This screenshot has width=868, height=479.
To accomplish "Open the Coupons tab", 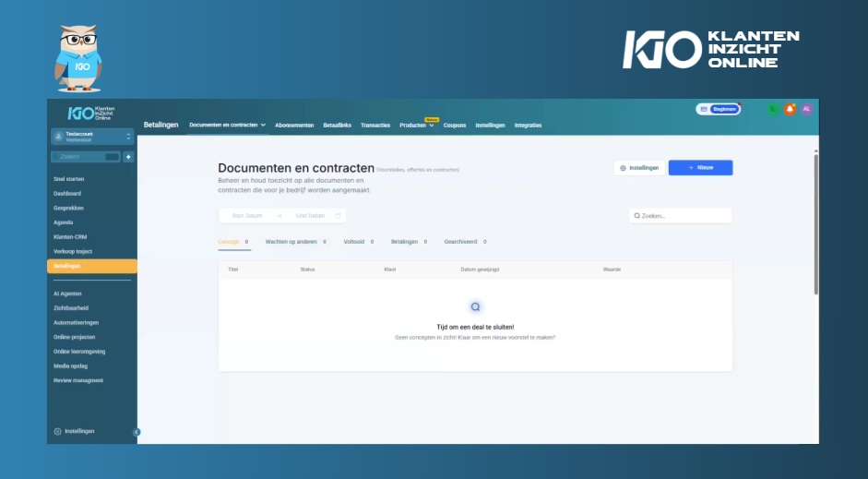I will pos(455,126).
